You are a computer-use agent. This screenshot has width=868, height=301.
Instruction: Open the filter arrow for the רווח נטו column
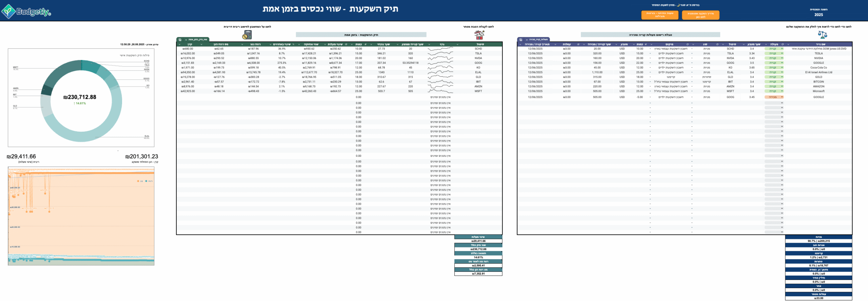pos(242,44)
